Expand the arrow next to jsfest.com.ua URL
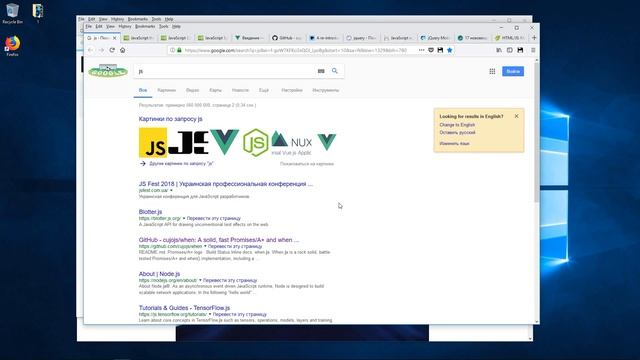 (171, 190)
